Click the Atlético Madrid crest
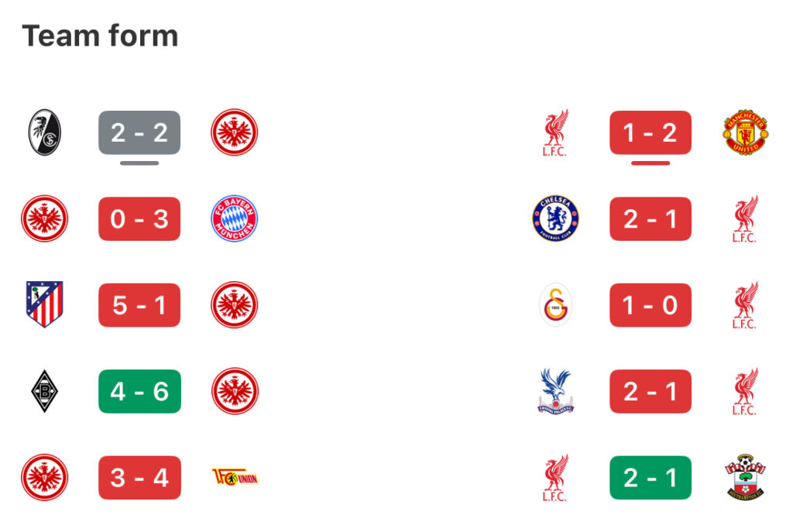 [44, 304]
